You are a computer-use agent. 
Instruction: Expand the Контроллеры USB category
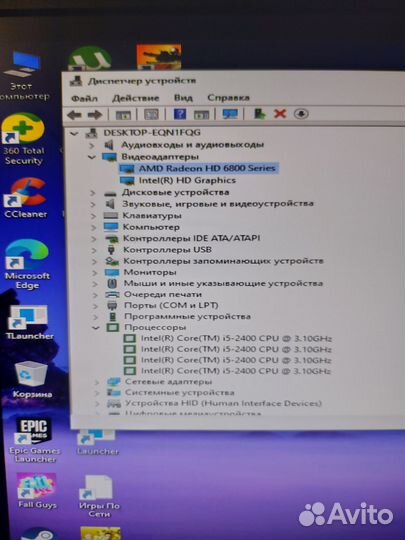pyautogui.click(x=94, y=250)
